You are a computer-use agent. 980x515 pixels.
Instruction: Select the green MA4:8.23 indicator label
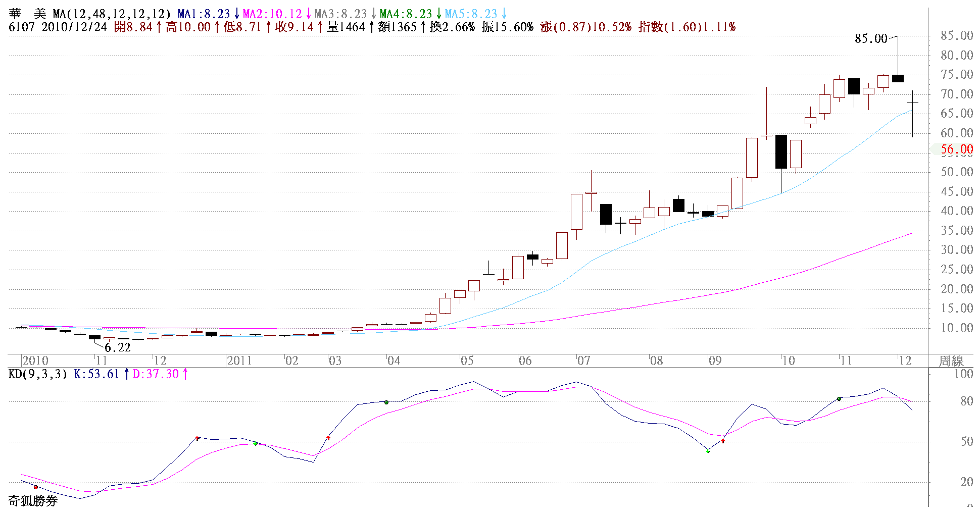(x=406, y=14)
